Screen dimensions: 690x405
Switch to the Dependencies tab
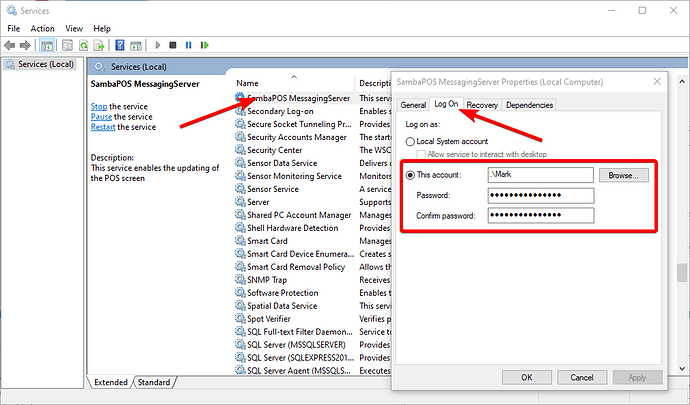[529, 105]
